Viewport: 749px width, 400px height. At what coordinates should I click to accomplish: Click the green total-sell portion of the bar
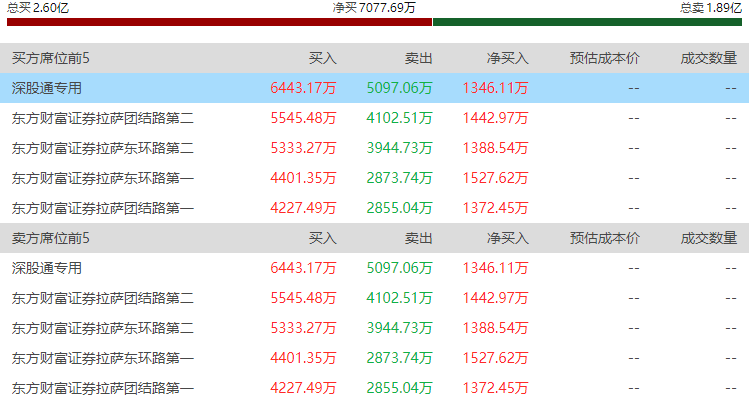point(587,22)
